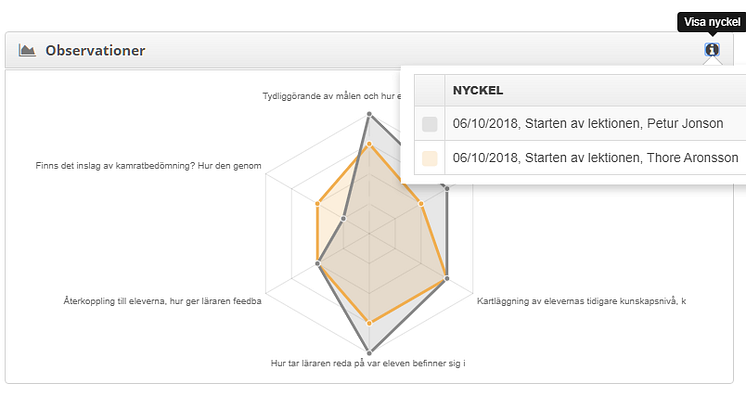Click the grey data point at the chart bottom

click(x=369, y=353)
